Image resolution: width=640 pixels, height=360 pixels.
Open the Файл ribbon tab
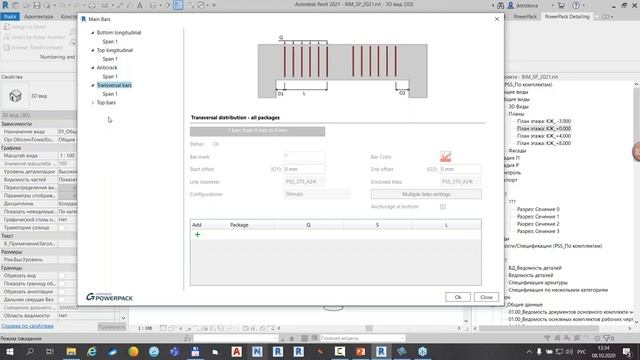pos(10,16)
